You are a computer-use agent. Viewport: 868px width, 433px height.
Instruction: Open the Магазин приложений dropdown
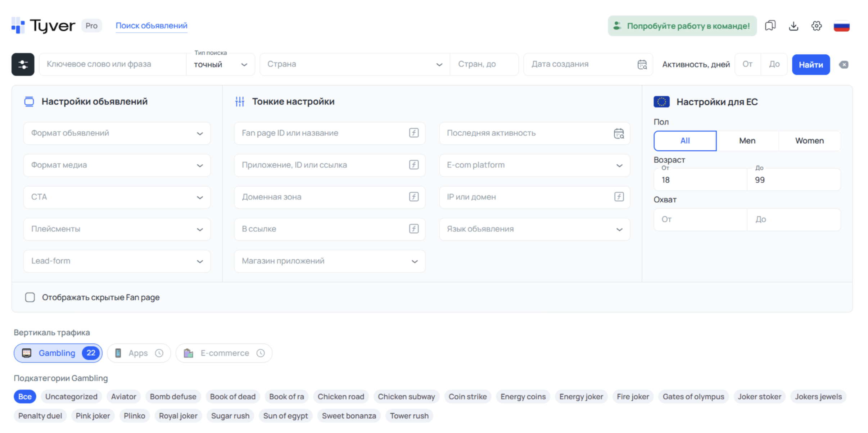tap(330, 261)
